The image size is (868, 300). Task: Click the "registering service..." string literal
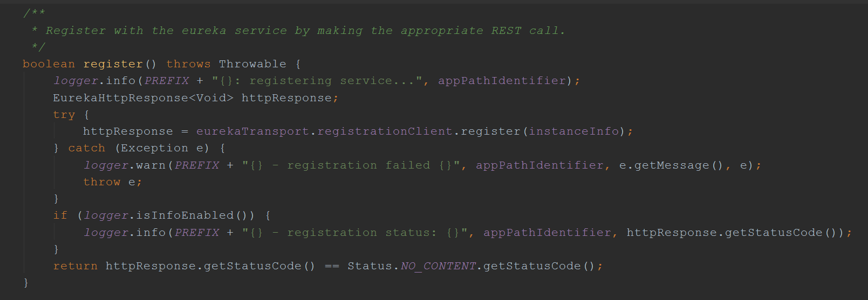[317, 81]
